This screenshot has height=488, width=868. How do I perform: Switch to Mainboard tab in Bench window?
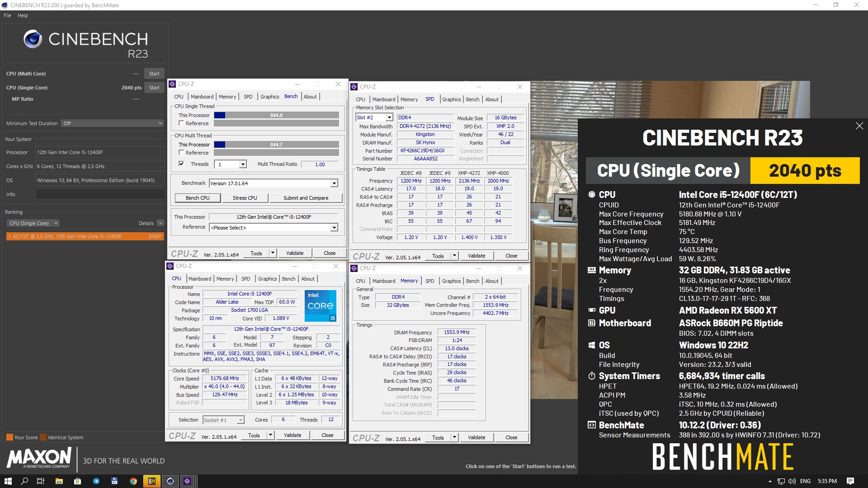(202, 97)
